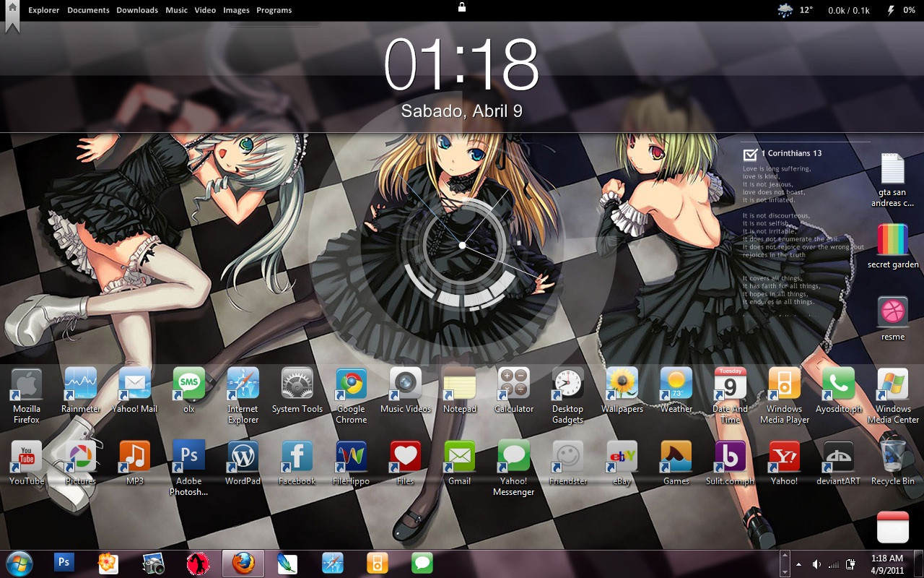The image size is (924, 578).
Task: Open the orange media player taskbar icon
Action: click(377, 563)
